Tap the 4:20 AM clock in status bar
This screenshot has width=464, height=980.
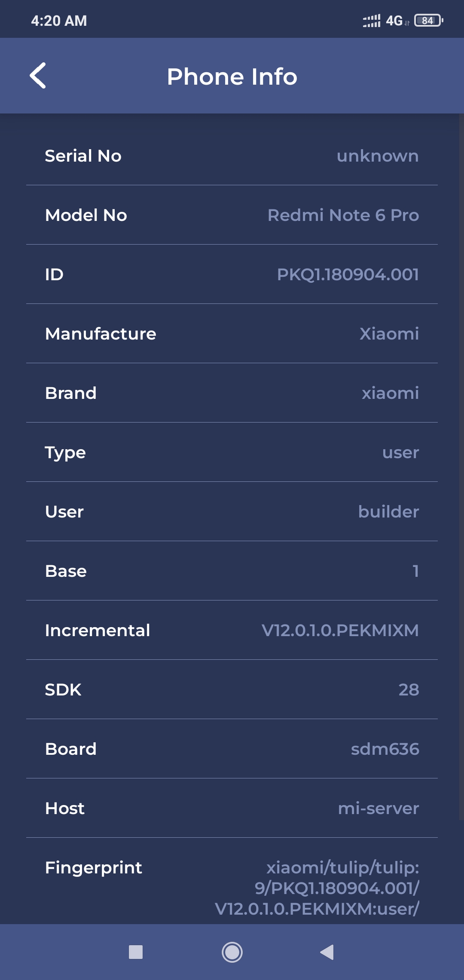pyautogui.click(x=59, y=21)
